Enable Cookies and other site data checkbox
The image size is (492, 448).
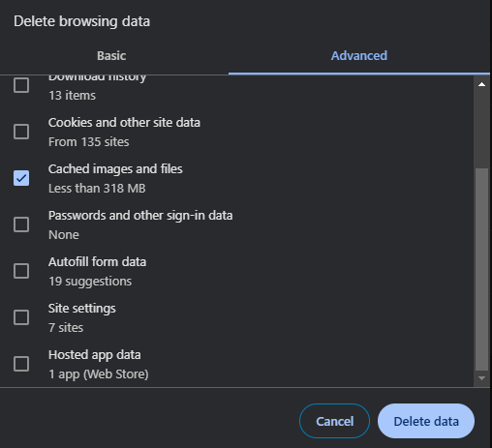click(21, 132)
